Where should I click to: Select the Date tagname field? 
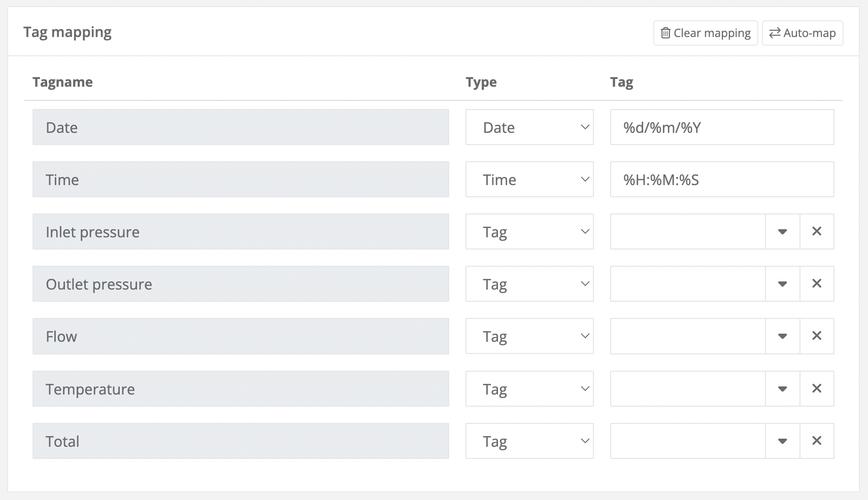(x=241, y=127)
